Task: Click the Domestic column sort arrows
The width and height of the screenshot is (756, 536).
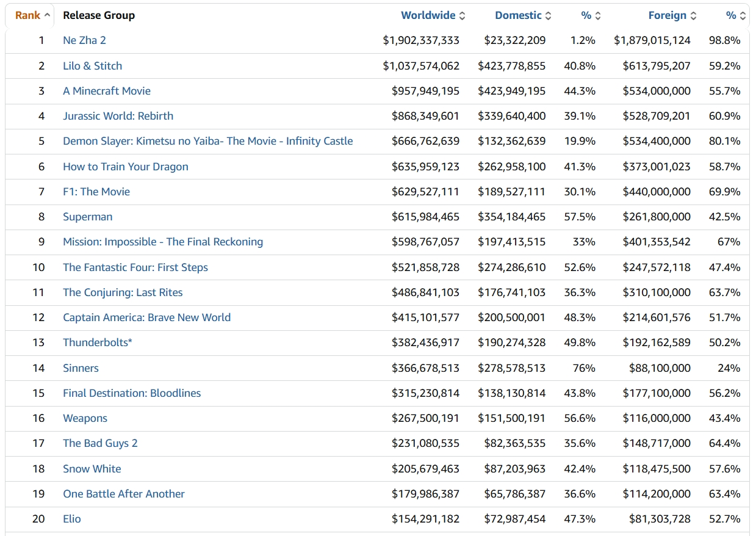Action: click(548, 16)
